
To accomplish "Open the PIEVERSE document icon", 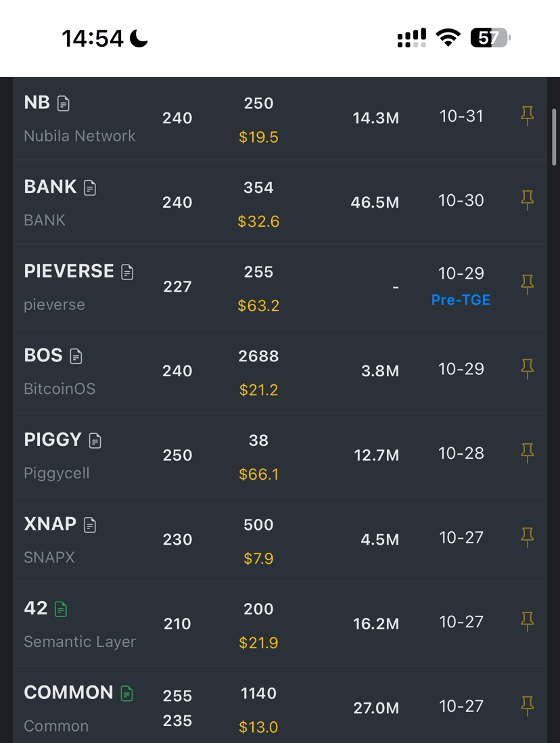I will click(x=127, y=272).
